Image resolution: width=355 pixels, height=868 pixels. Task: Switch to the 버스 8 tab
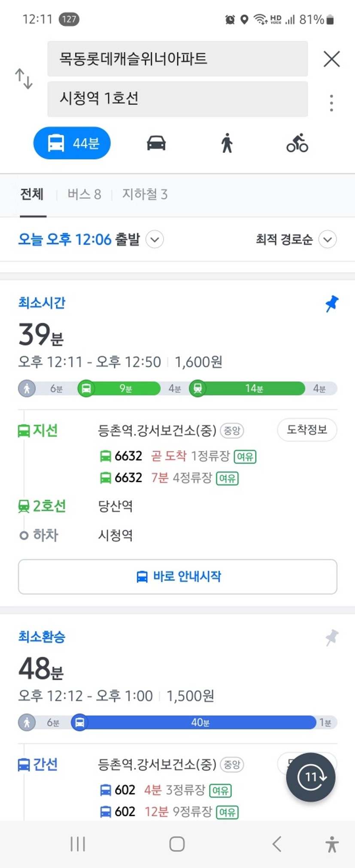pyautogui.click(x=84, y=194)
